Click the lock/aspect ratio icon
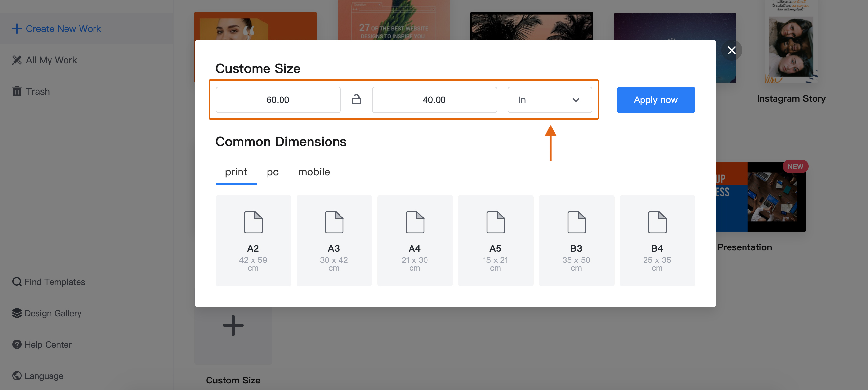Image resolution: width=868 pixels, height=390 pixels. click(x=356, y=100)
